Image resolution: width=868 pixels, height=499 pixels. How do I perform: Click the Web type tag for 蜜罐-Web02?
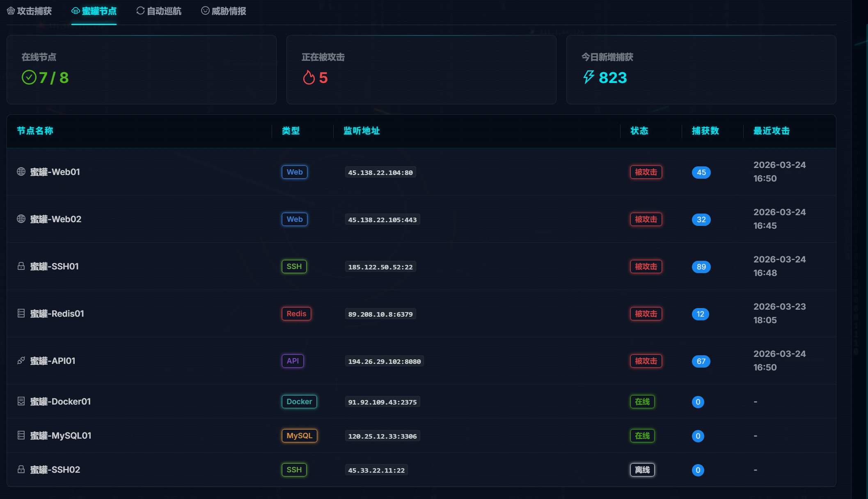click(x=295, y=219)
